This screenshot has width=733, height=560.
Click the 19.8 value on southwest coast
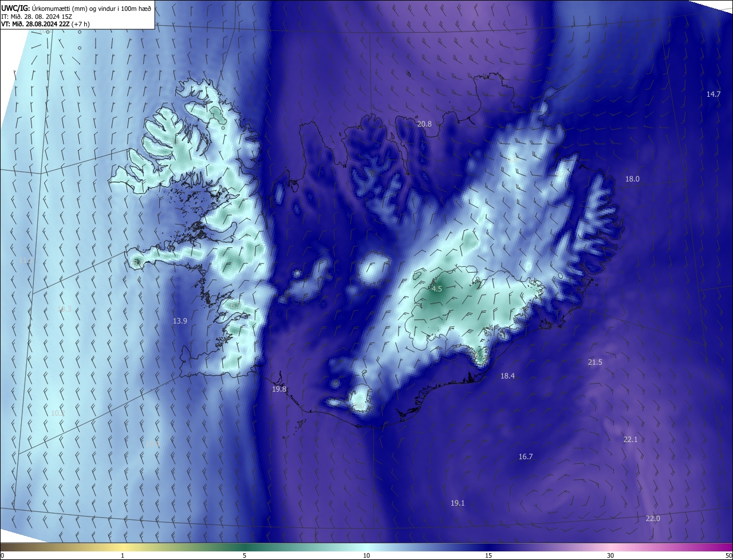(x=279, y=389)
